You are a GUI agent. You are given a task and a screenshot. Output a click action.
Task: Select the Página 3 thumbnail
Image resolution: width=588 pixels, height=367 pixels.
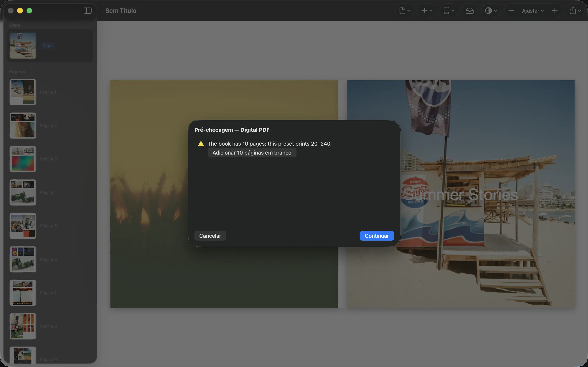23,159
